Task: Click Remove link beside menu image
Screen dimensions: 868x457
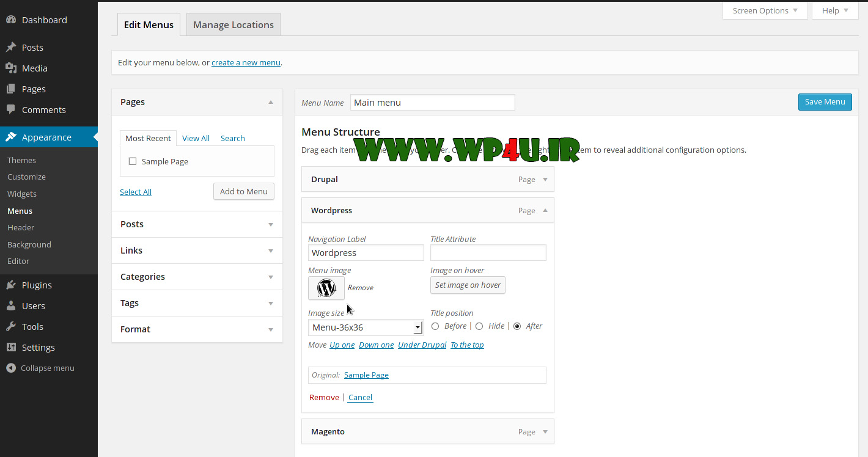Action: pos(361,288)
